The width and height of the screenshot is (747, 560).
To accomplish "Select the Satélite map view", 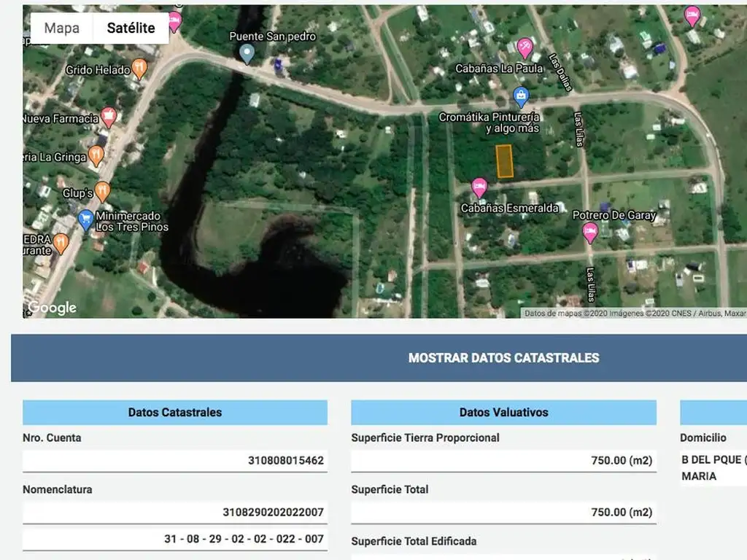I will [131, 28].
